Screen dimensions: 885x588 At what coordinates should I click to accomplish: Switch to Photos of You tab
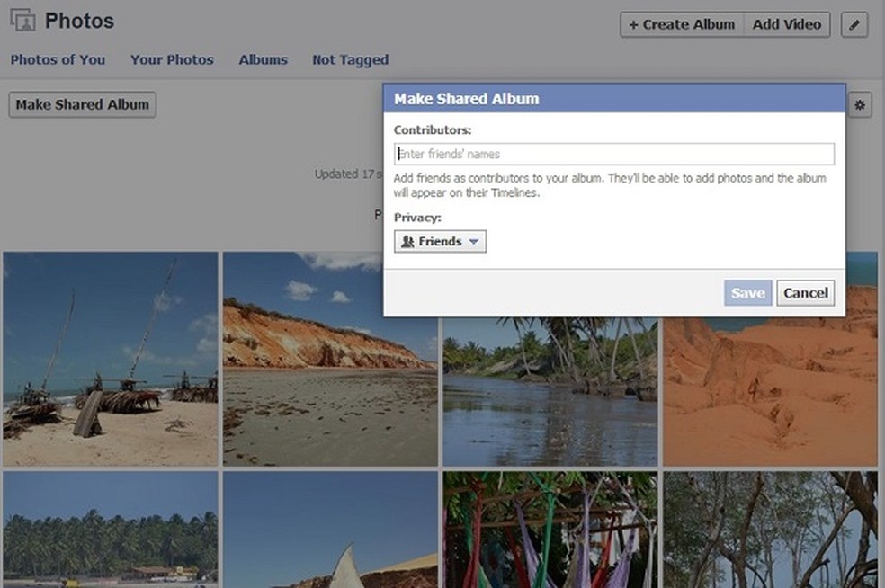click(58, 60)
